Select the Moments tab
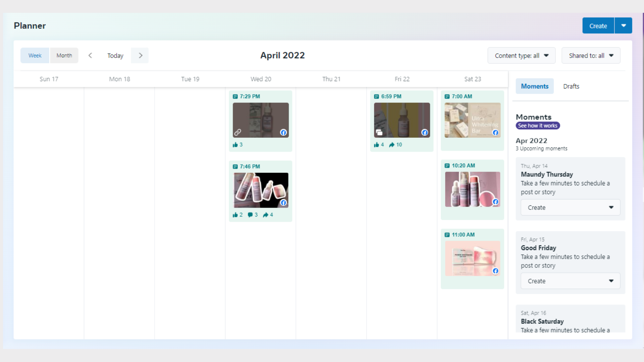 [x=534, y=86]
